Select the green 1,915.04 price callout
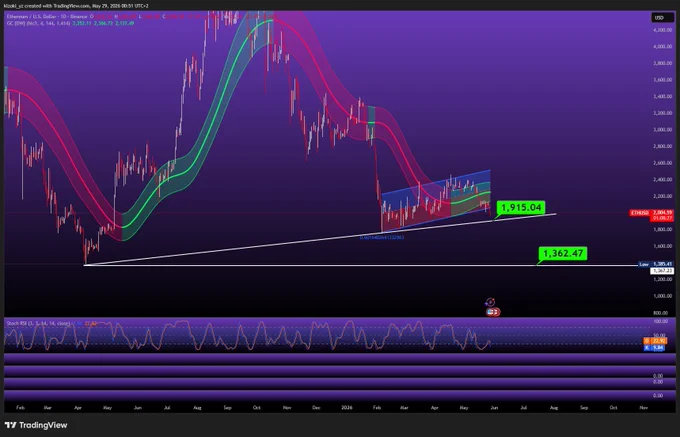The image size is (680, 437). (520, 208)
